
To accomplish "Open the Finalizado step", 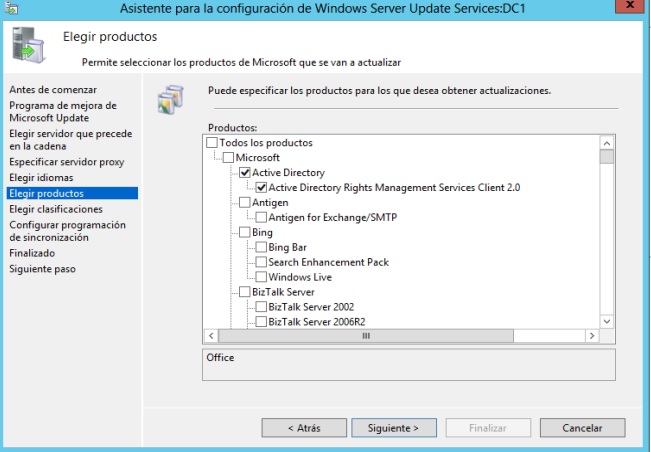I will click(32, 253).
